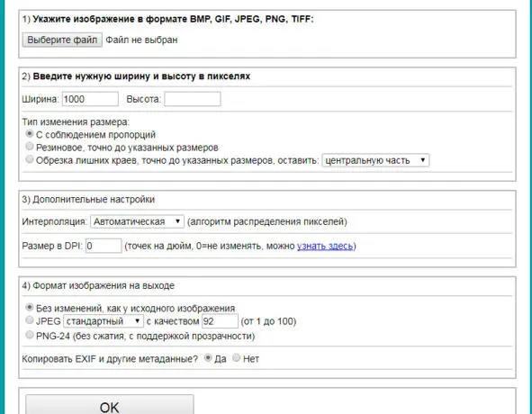Click the JPEG quality field showing 92
Viewport: 532px width, 414px height.
click(220, 321)
